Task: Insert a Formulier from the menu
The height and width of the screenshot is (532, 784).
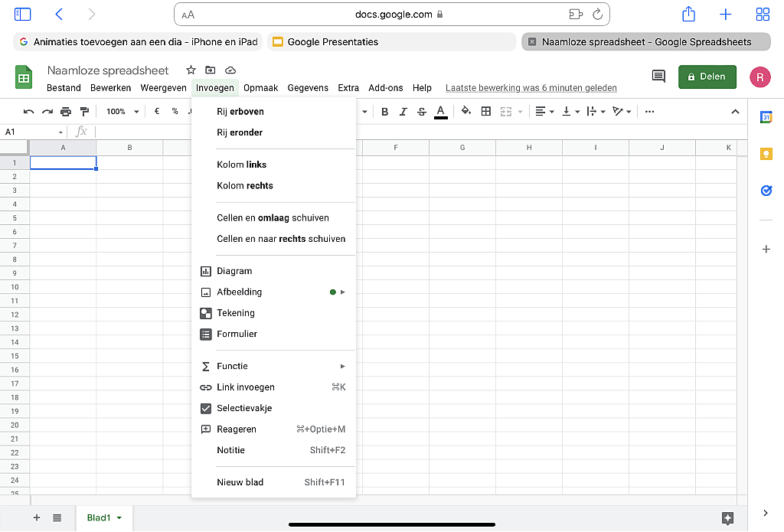Action: (x=273, y=334)
